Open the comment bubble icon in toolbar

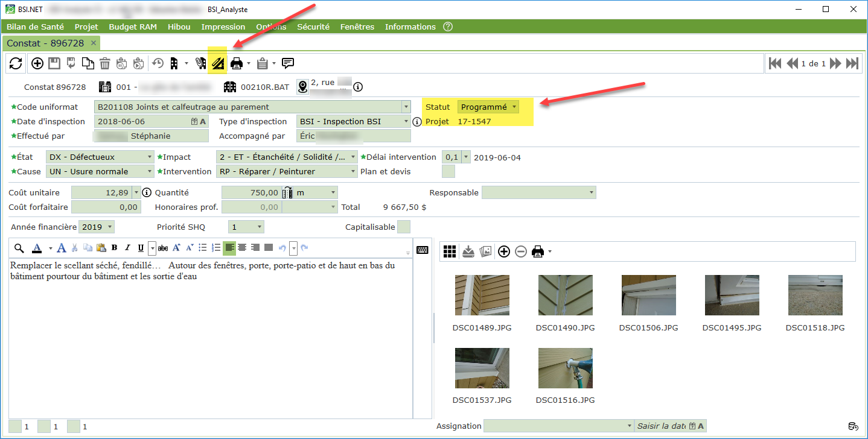click(288, 63)
